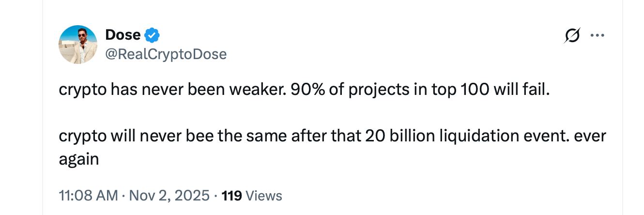Click the word "again" ending the post
Screen dimensions: 644x215
click(78, 159)
